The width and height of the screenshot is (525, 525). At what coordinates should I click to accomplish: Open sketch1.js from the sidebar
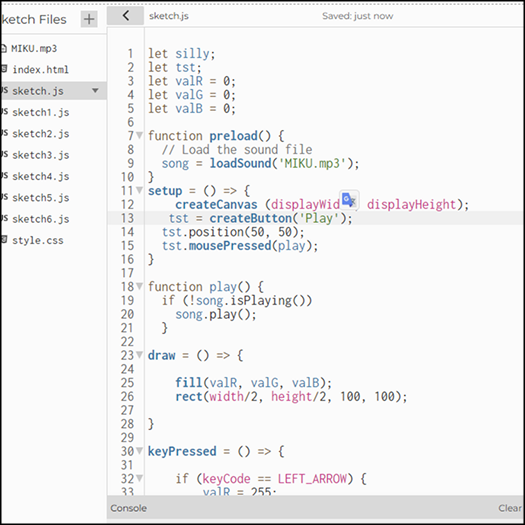[41, 112]
